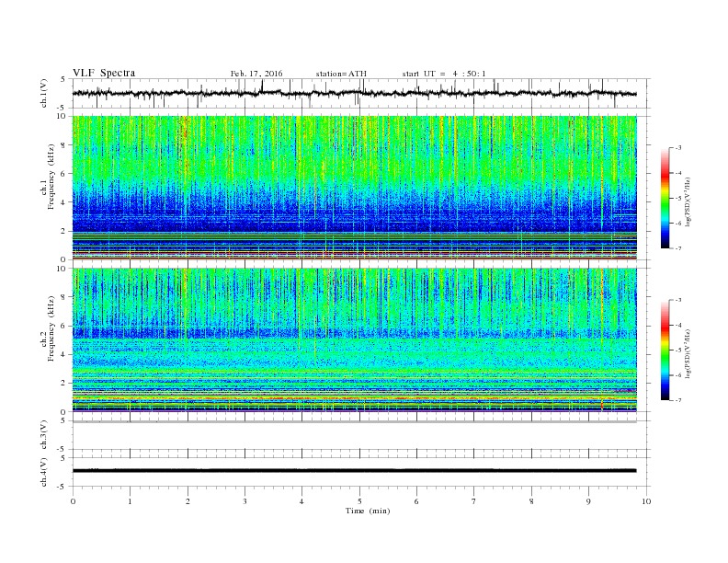Click the "ch.3(V)" axis label
The height and width of the screenshot is (563, 728).
pos(44,434)
